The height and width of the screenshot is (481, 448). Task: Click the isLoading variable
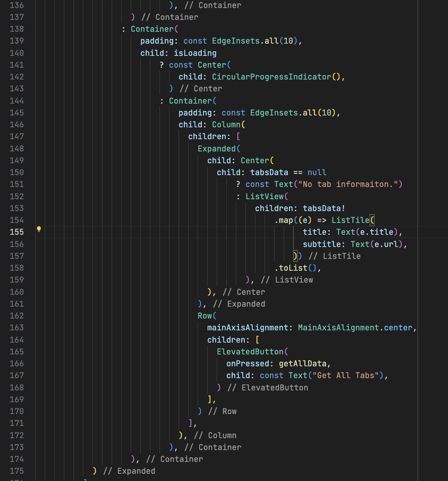195,53
